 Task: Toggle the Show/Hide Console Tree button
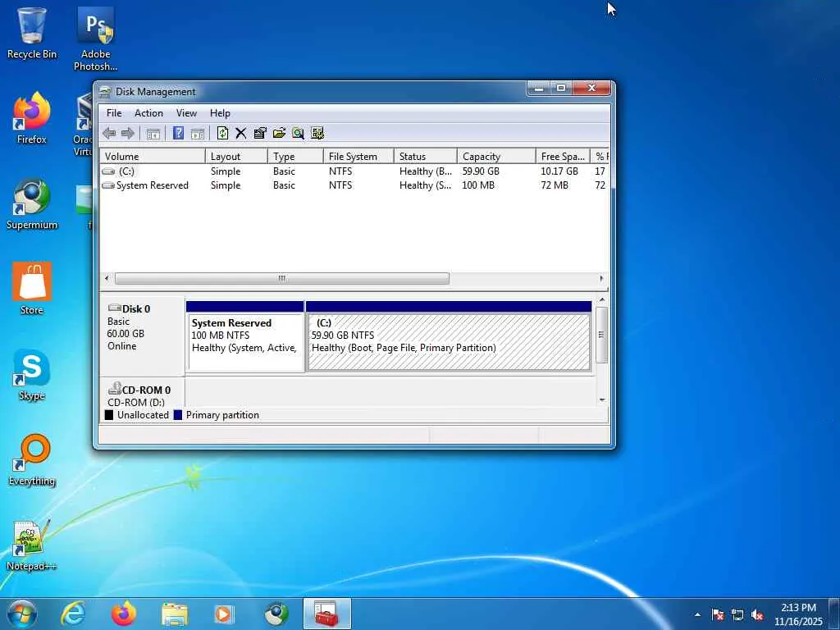[x=153, y=133]
